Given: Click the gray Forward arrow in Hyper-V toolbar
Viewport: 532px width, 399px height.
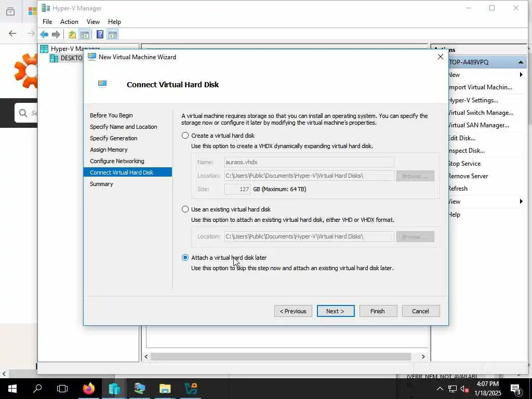Looking at the screenshot, I should click(56, 34).
